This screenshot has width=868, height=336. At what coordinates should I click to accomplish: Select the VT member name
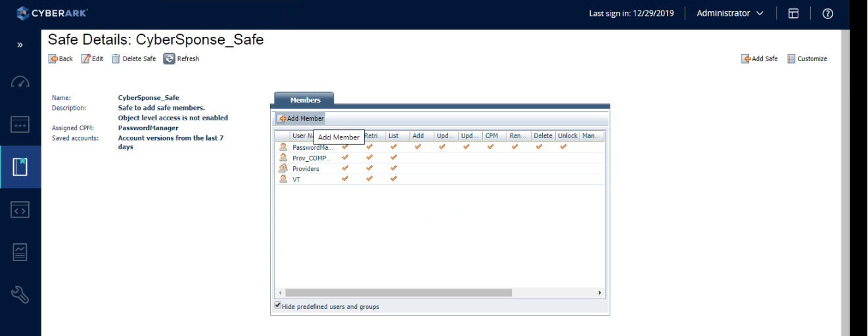[296, 180]
